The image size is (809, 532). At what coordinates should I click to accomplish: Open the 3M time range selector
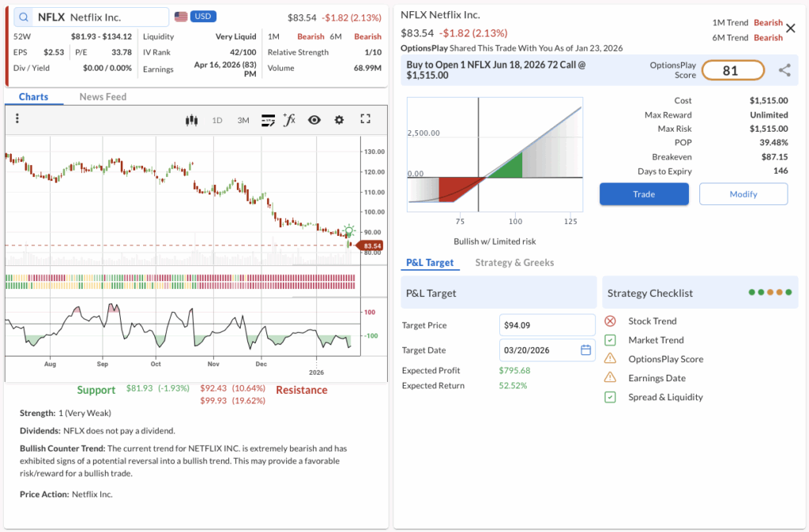click(243, 120)
